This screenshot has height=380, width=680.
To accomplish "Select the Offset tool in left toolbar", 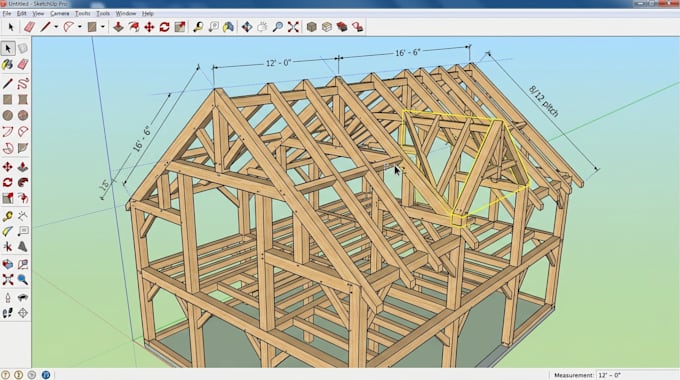I will click(23, 199).
